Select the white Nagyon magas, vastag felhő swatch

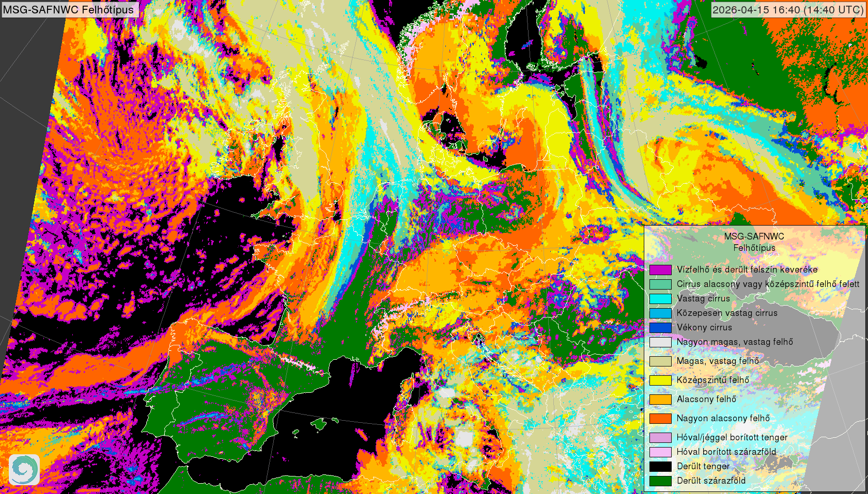coord(660,342)
